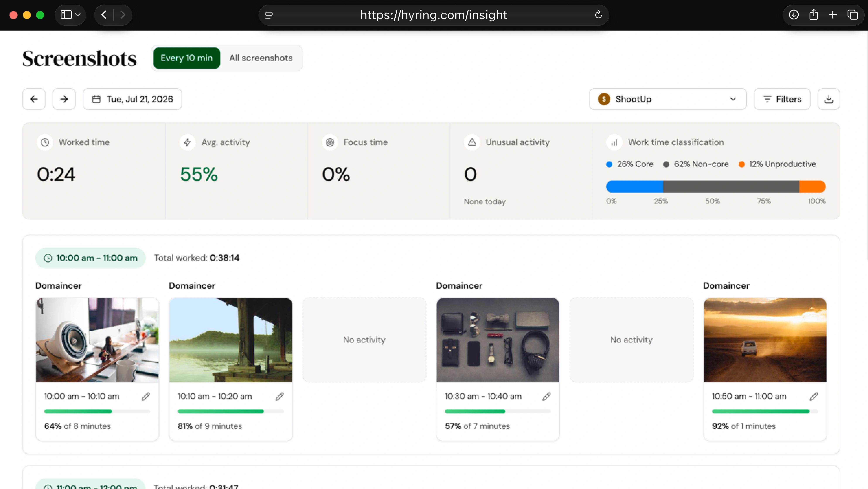This screenshot has width=868, height=489.
Task: Show the tab overview
Action: coord(853,14)
